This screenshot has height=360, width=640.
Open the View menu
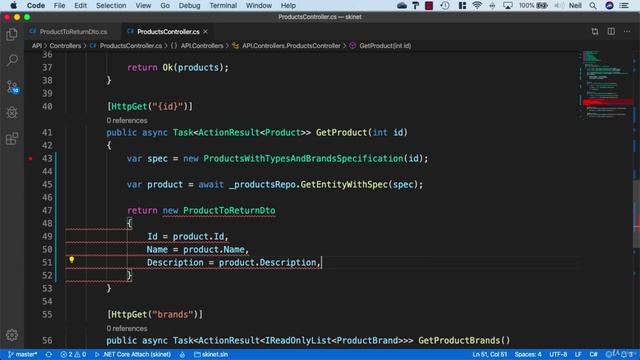click(x=143, y=5)
